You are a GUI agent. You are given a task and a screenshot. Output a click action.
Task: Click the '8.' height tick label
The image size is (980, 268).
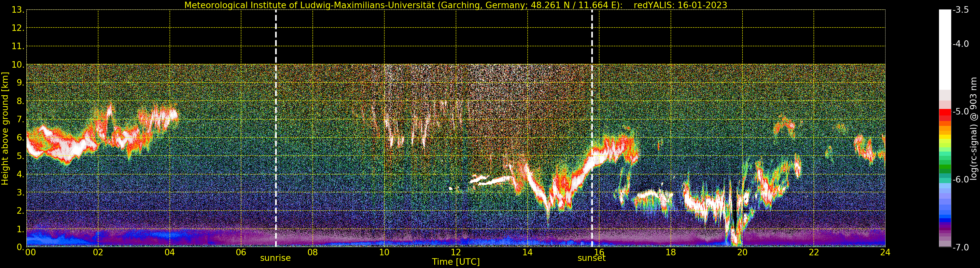tap(20, 101)
